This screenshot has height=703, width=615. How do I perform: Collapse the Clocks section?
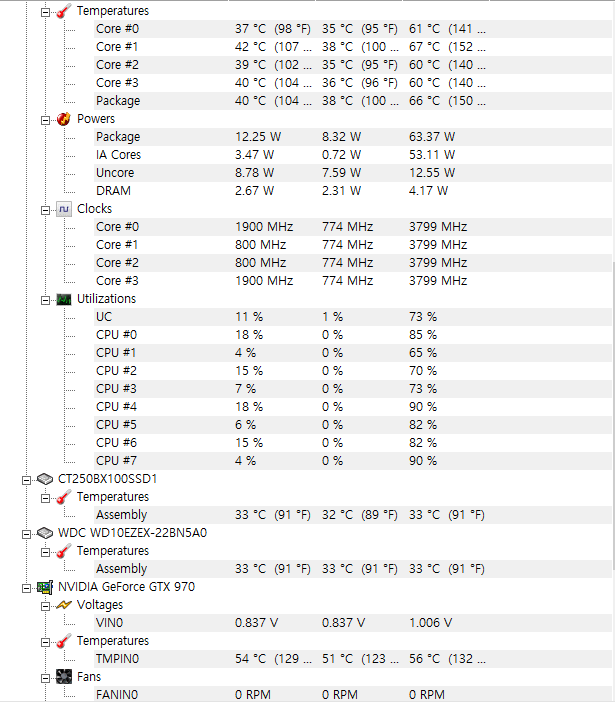pyautogui.click(x=45, y=209)
